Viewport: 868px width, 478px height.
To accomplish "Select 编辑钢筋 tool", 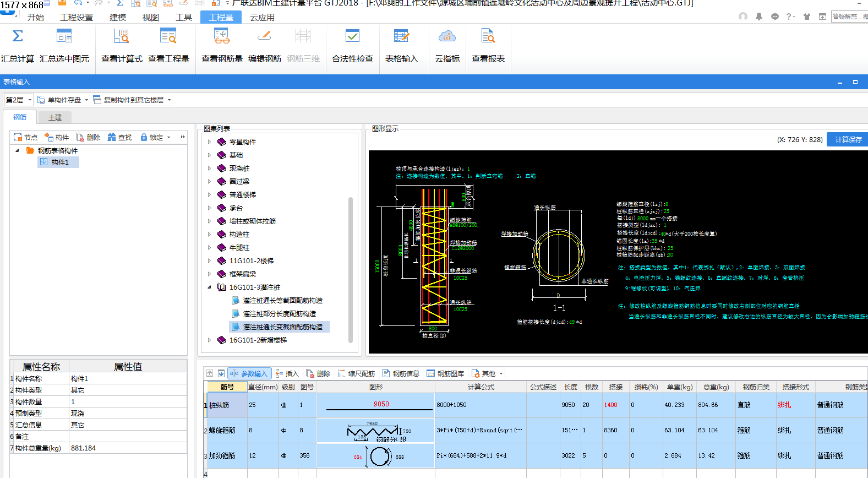I will (264, 46).
